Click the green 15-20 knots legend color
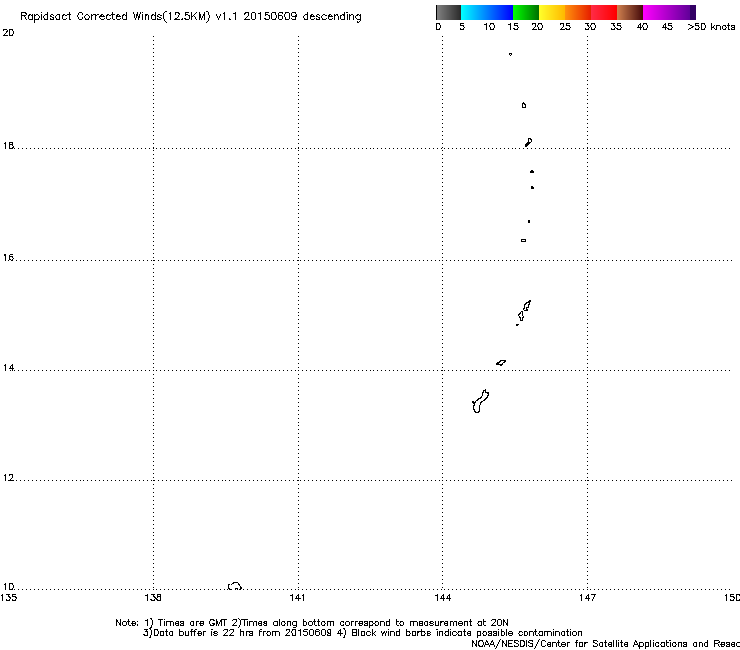This screenshot has width=740, height=650. click(526, 12)
